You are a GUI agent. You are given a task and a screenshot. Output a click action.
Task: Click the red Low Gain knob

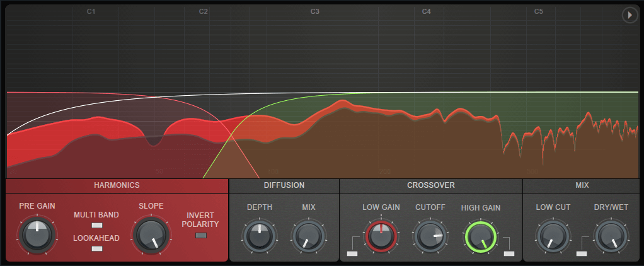[381, 236]
